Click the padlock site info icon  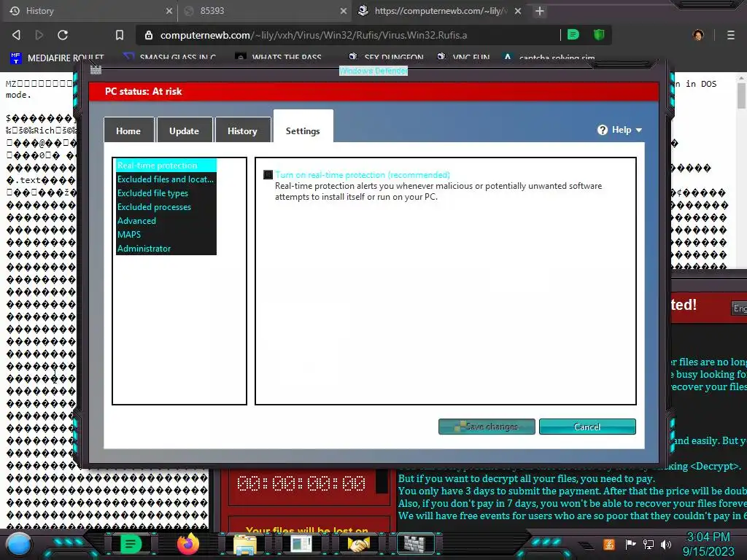coord(149,35)
